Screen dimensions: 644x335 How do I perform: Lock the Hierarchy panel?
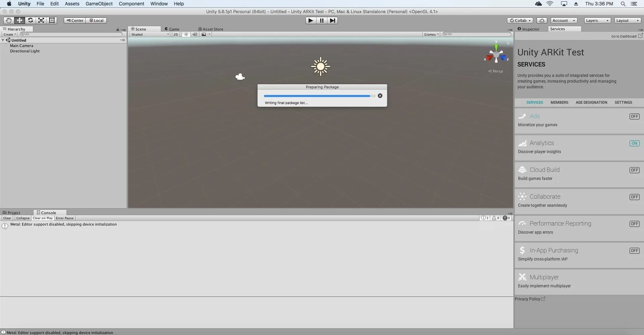[118, 30]
